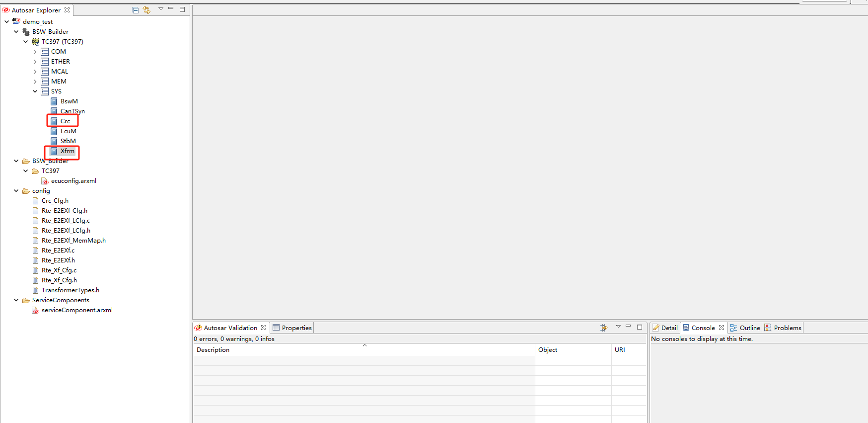
Task: Open serviceComponent.arxml file
Action: tap(76, 310)
